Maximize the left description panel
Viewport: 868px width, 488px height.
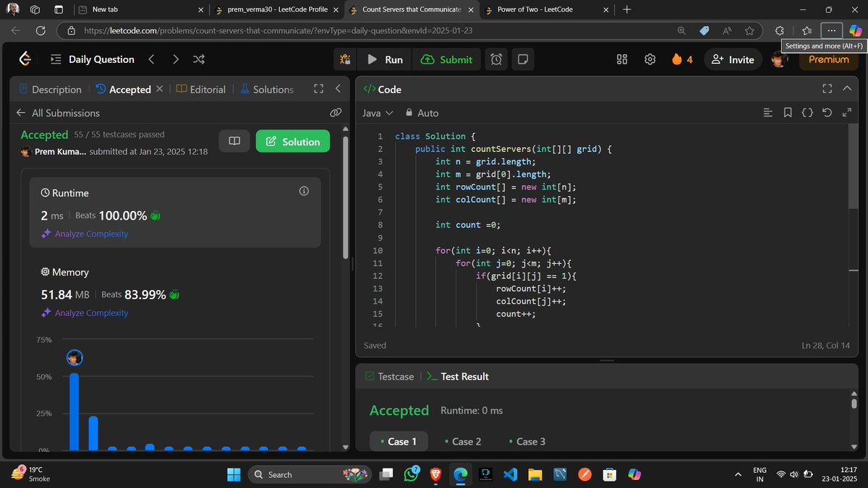[318, 89]
